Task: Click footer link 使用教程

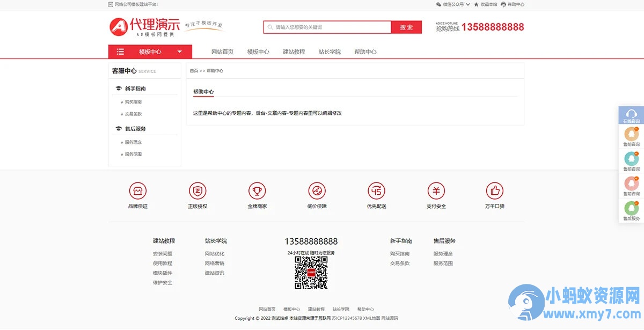Action: click(163, 263)
